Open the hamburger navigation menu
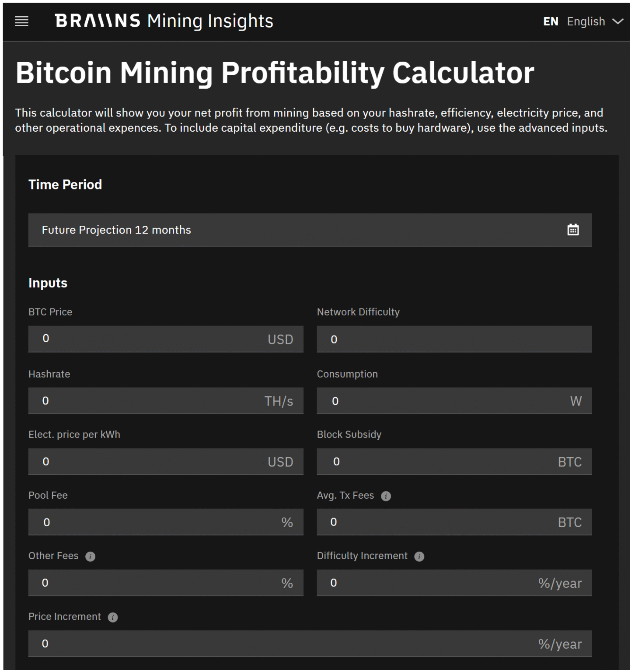Screen dimensions: 635x672 [21, 21]
